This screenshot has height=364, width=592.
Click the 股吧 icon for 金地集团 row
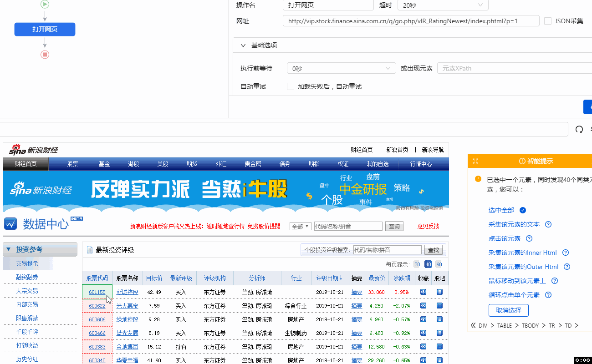click(439, 347)
